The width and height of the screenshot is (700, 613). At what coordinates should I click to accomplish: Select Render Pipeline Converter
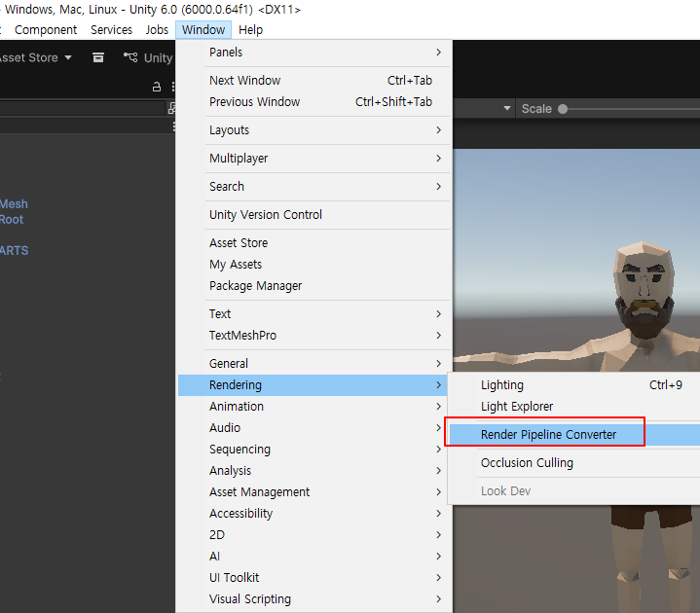coord(548,434)
